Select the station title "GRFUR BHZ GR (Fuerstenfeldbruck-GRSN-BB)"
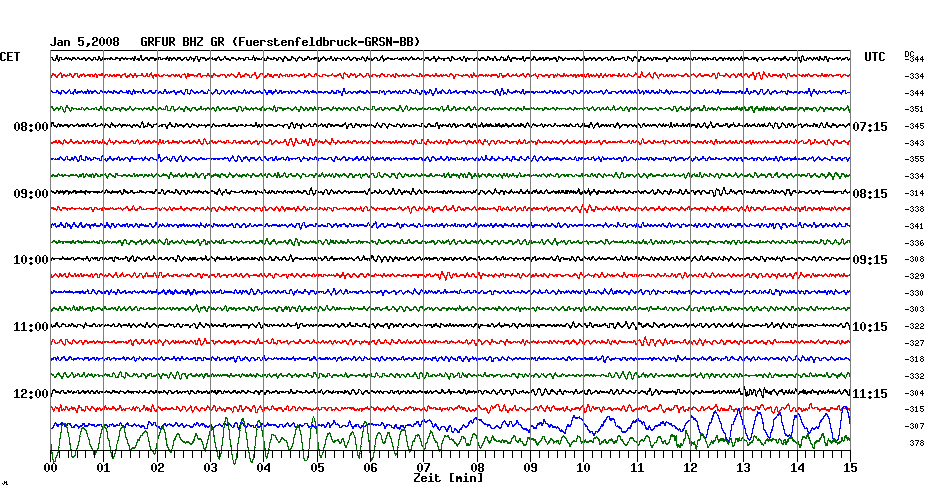930x494 pixels. point(280,42)
